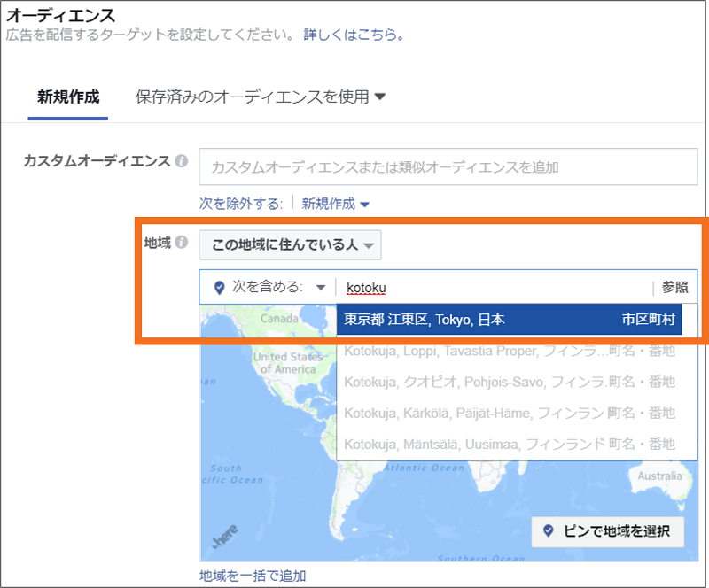
Task: Focus the カスタムオーディエンス input field
Action: pyautogui.click(x=448, y=166)
